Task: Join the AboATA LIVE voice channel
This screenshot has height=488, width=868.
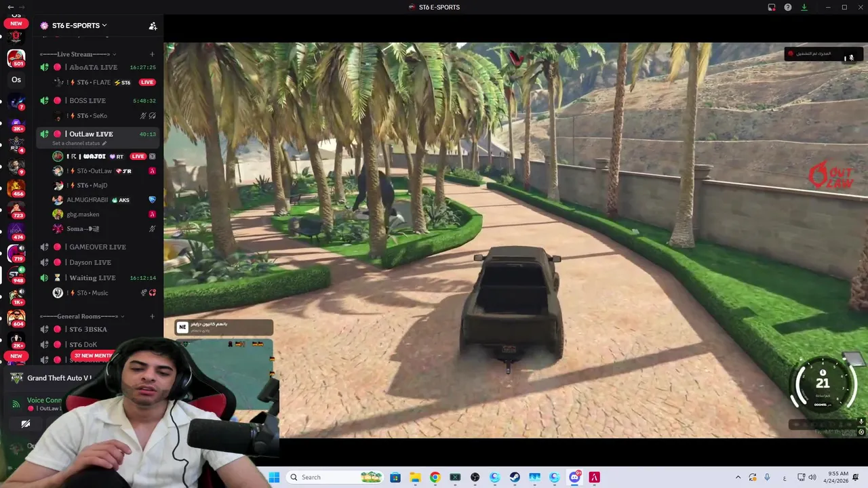Action: pos(98,67)
